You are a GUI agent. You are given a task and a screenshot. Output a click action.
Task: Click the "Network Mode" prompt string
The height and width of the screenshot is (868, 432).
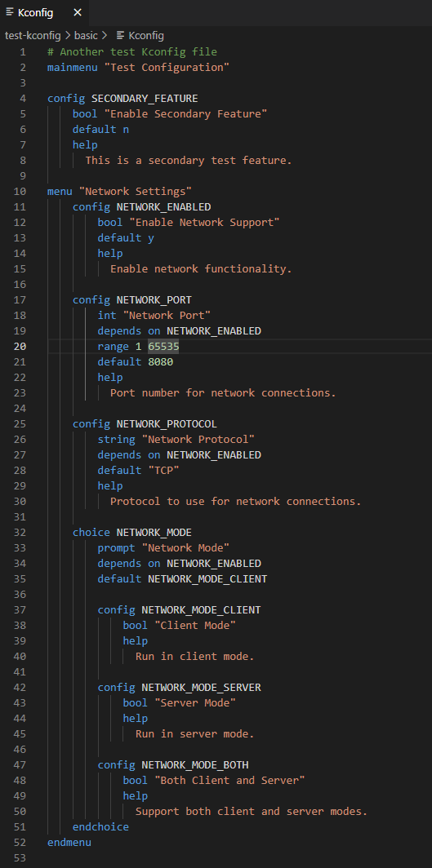[x=185, y=548]
